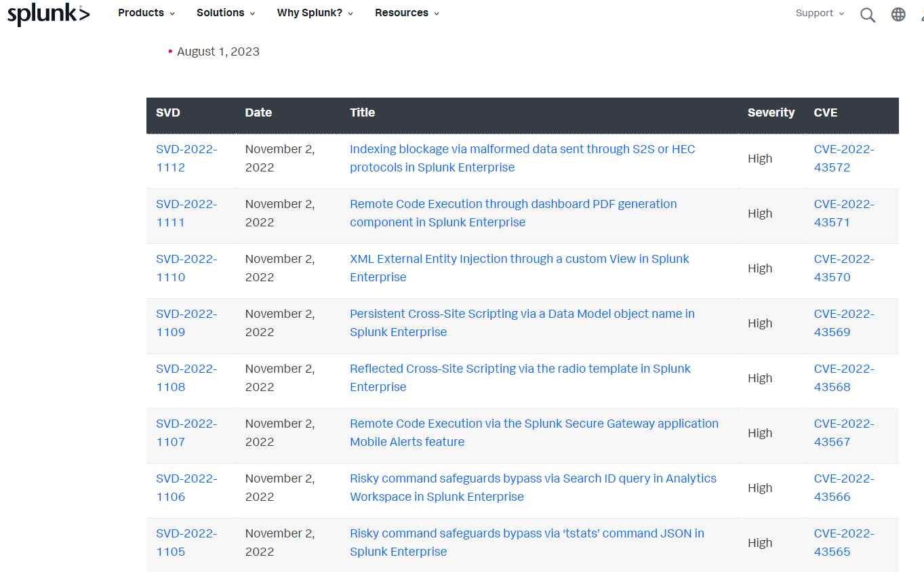Click the XML External Entity Injection advisory title
The image size is (924, 572).
click(x=519, y=268)
